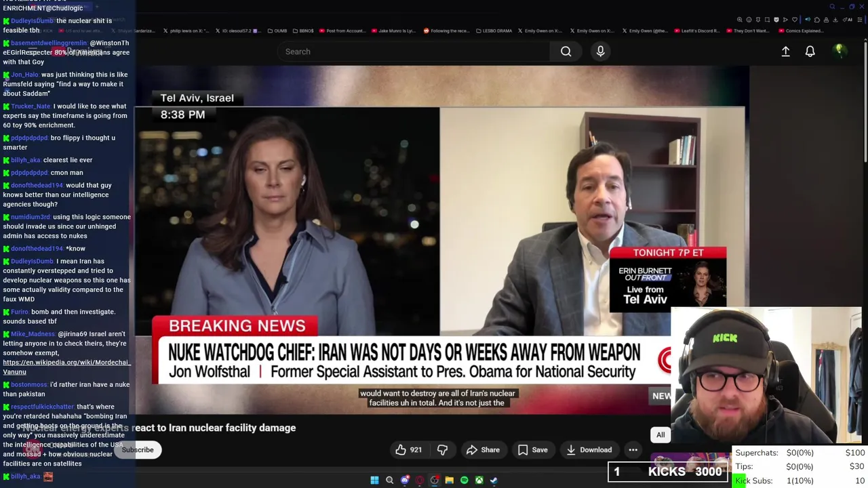Open Xbox app from the taskbar

tap(479, 480)
